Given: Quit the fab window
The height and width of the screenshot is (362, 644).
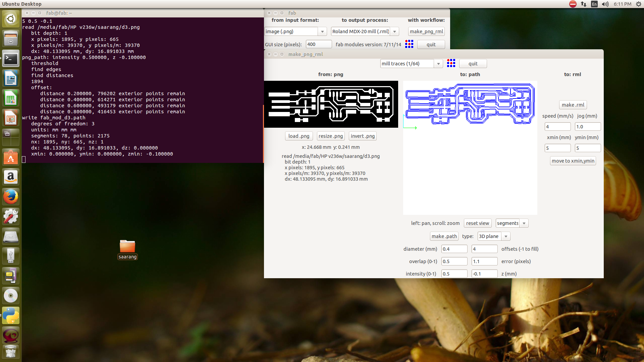Looking at the screenshot, I should click(x=431, y=45).
